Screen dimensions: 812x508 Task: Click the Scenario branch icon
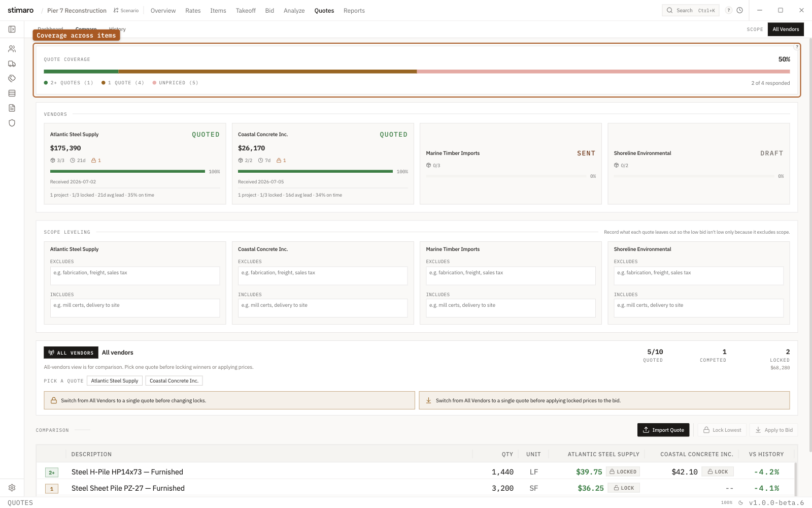[x=116, y=10]
